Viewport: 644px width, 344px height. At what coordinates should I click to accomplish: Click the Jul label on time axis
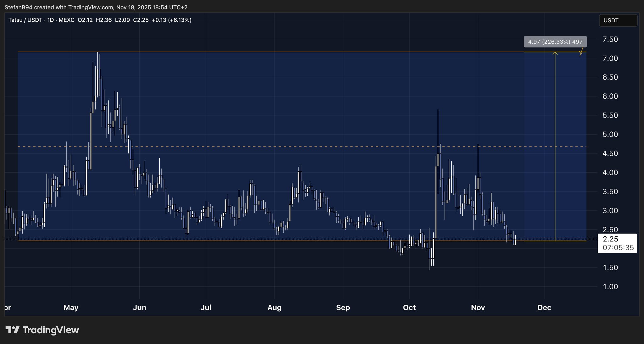206,308
